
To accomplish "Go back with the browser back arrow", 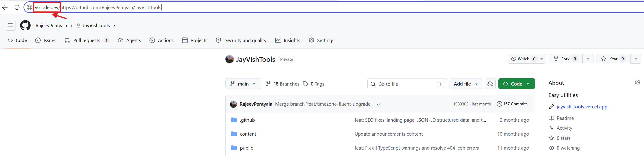I will [5, 7].
